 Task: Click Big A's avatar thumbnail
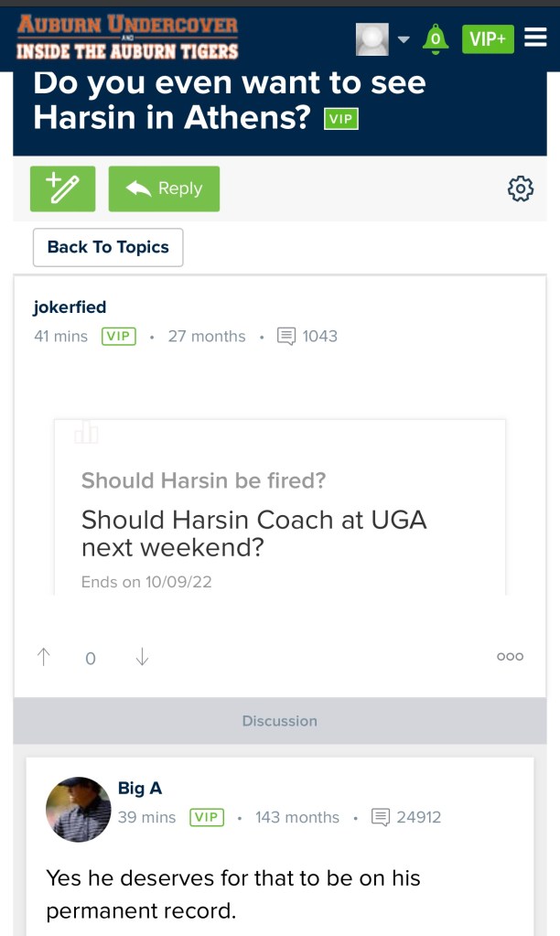click(x=78, y=809)
